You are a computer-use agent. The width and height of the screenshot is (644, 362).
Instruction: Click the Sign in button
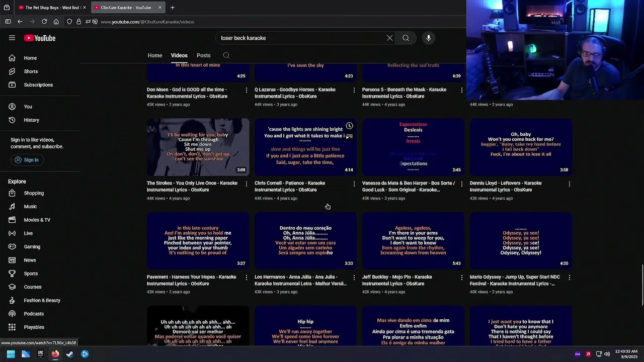[27, 160]
